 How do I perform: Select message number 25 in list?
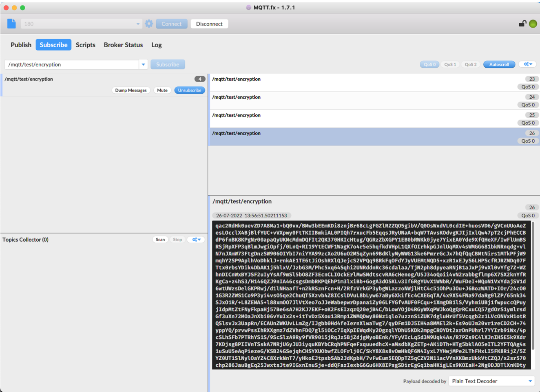pos(375,119)
